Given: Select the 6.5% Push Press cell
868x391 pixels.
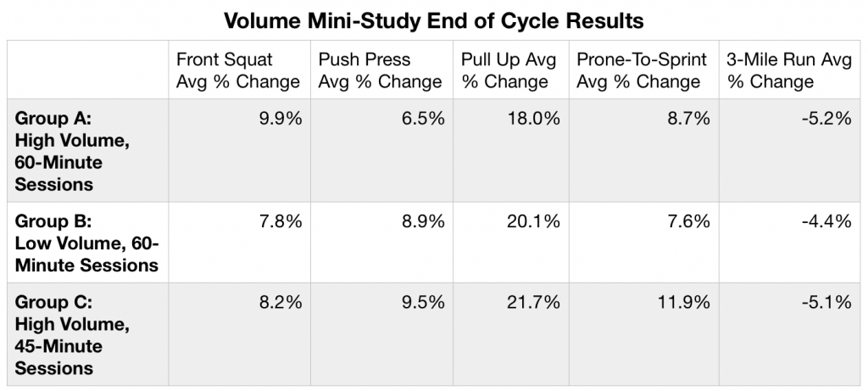Looking at the screenshot, I should click(425, 120).
